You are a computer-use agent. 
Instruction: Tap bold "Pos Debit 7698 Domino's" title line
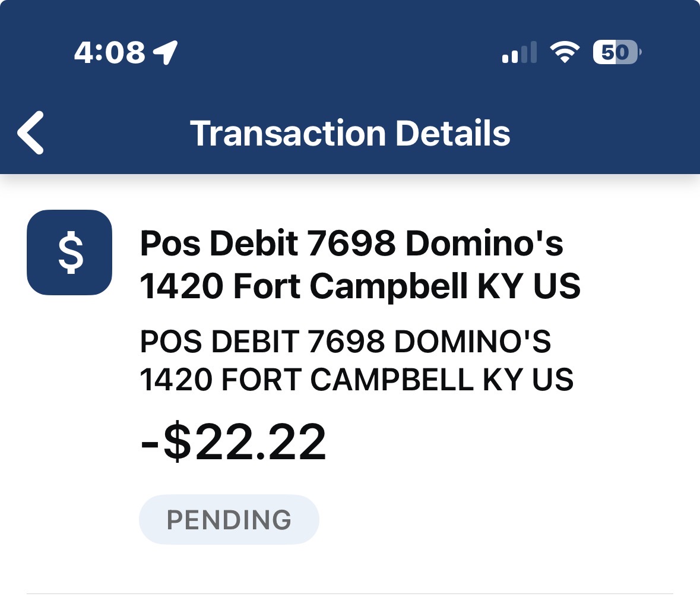(351, 243)
